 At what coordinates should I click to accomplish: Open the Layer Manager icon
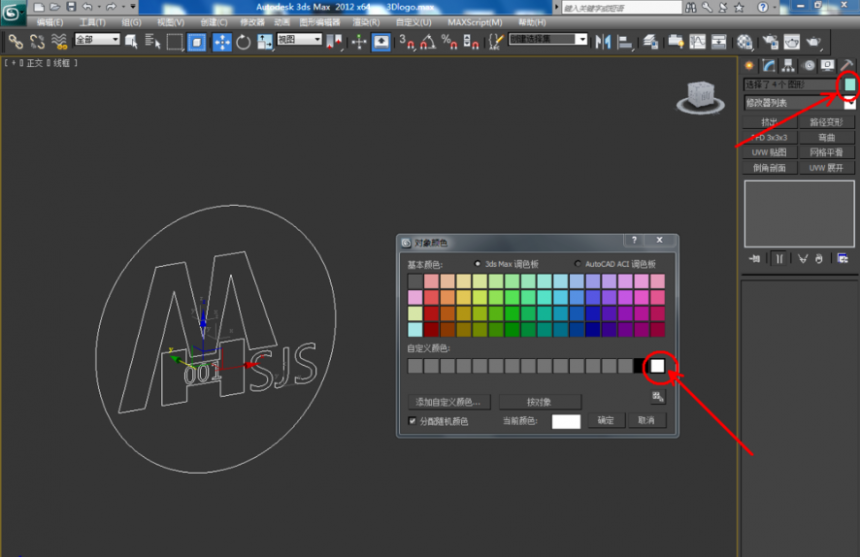coord(651,42)
